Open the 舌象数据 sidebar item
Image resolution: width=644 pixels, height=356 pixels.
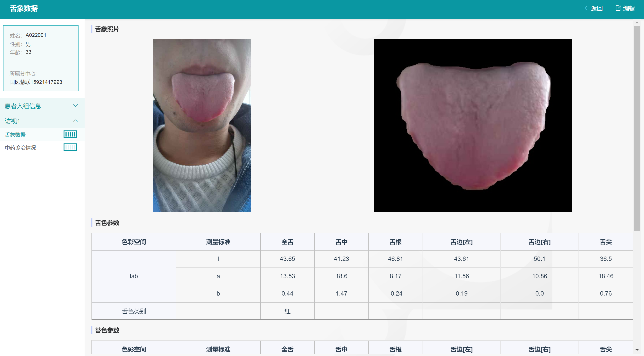(15, 135)
